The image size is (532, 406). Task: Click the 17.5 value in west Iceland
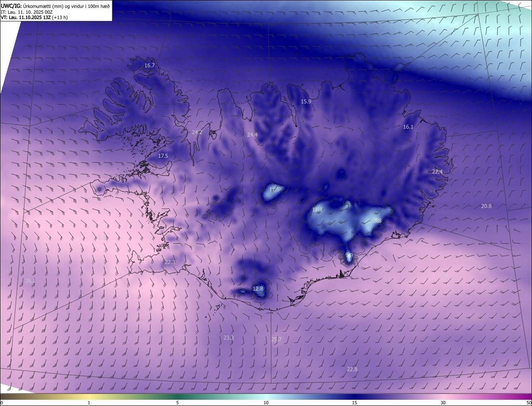(x=163, y=156)
